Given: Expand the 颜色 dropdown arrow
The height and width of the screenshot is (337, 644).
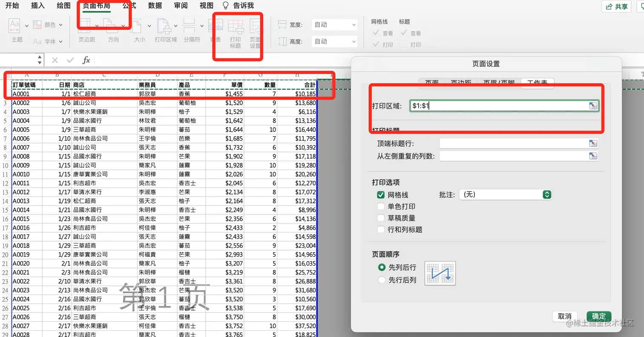Looking at the screenshot, I should (61, 25).
